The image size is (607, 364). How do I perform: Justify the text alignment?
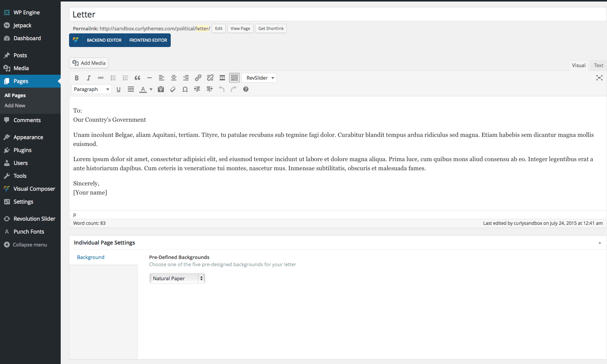(131, 89)
